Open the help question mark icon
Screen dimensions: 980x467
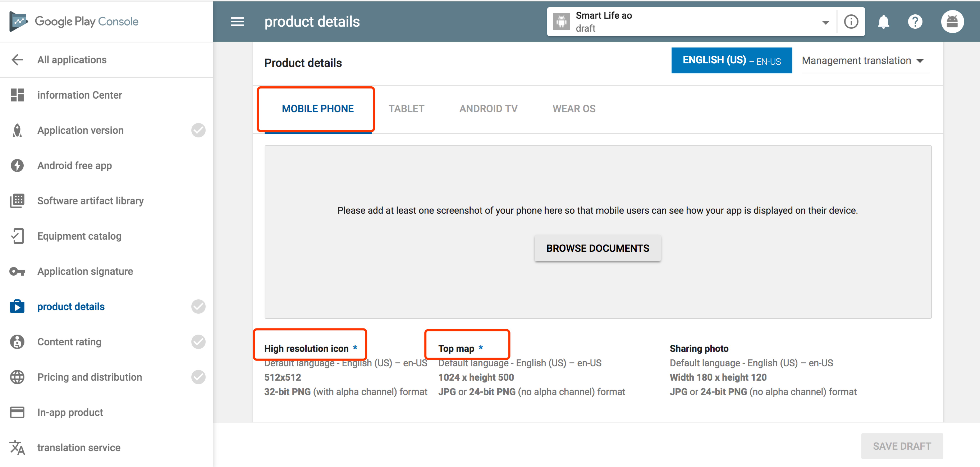point(915,22)
